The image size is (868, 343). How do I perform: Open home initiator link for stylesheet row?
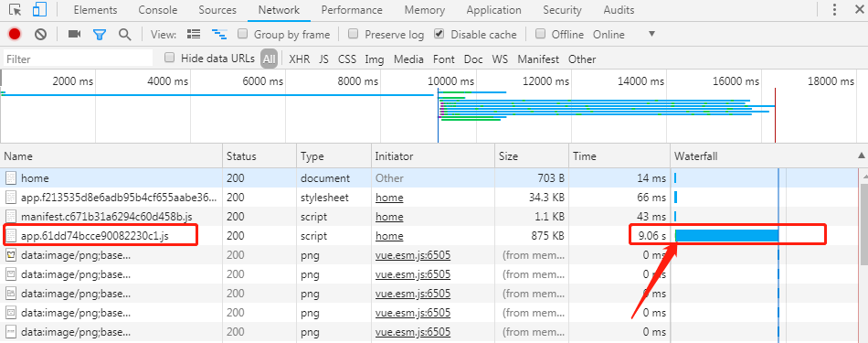click(x=389, y=198)
